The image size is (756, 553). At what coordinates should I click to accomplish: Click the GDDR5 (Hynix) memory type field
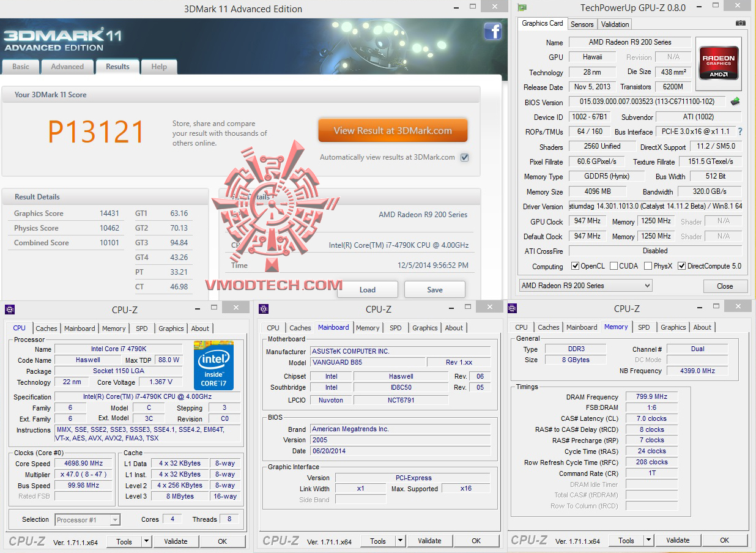pyautogui.click(x=607, y=176)
